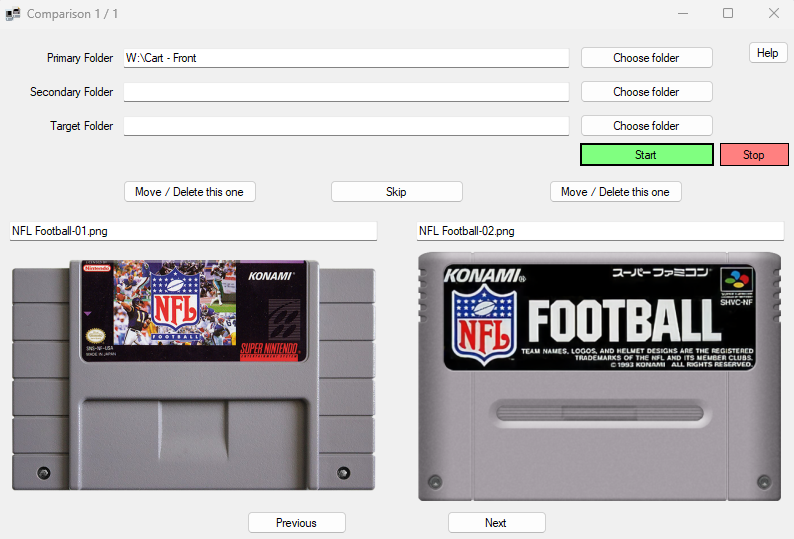Click the NFL Football-01.png filename field
The height and width of the screenshot is (539, 794).
(193, 231)
